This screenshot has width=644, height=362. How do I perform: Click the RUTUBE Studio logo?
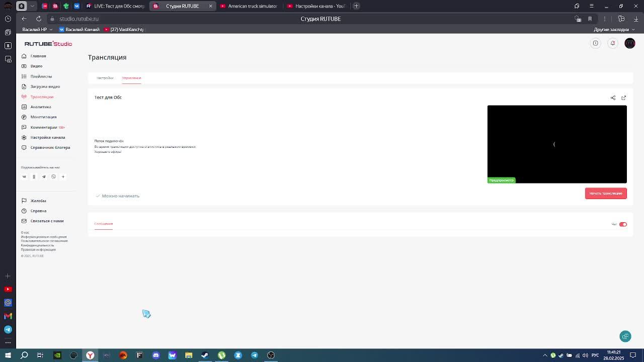[x=48, y=44]
